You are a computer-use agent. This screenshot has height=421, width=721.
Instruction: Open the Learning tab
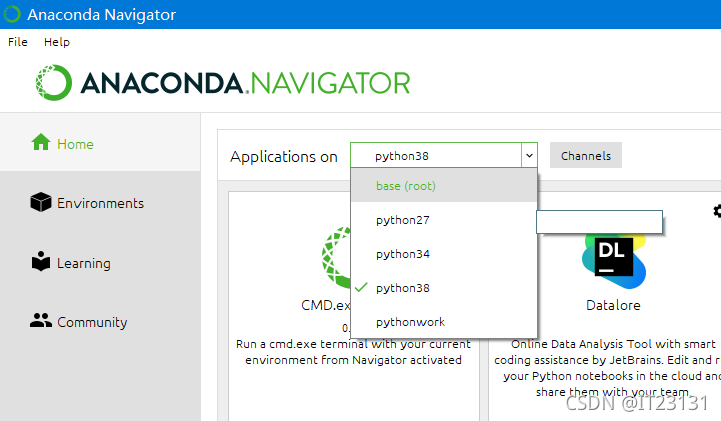click(100, 263)
